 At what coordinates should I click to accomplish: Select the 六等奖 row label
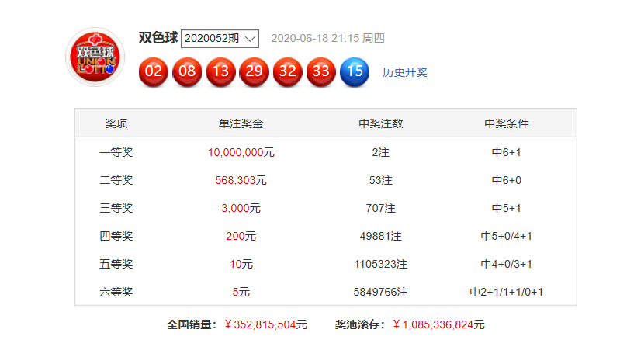click(116, 292)
